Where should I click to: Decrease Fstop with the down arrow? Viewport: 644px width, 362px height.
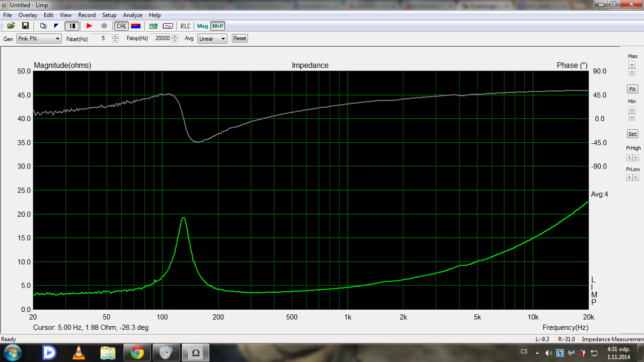(175, 40)
